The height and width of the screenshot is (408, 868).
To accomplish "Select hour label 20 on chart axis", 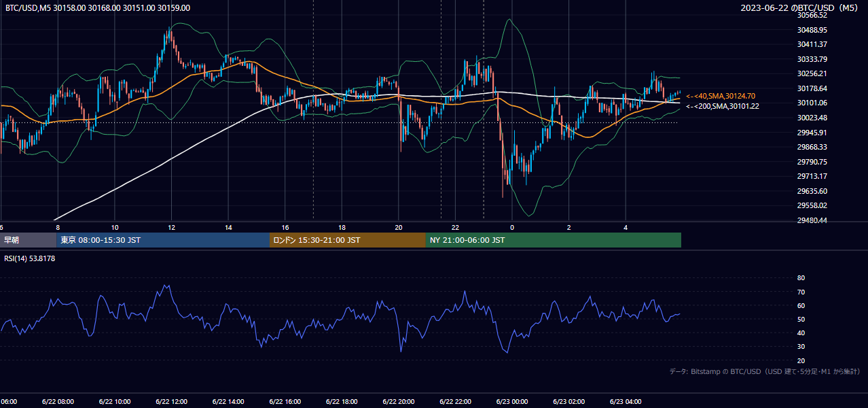I will pos(399,228).
